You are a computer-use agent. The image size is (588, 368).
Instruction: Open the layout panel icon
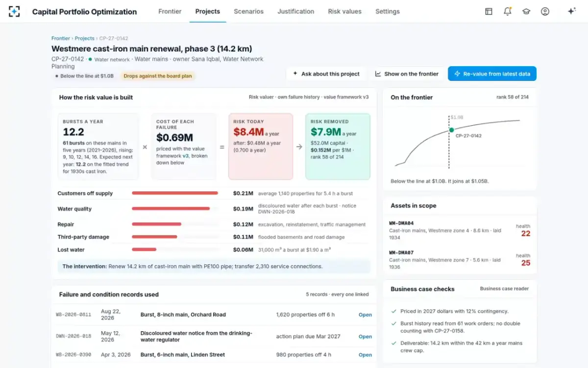click(489, 11)
